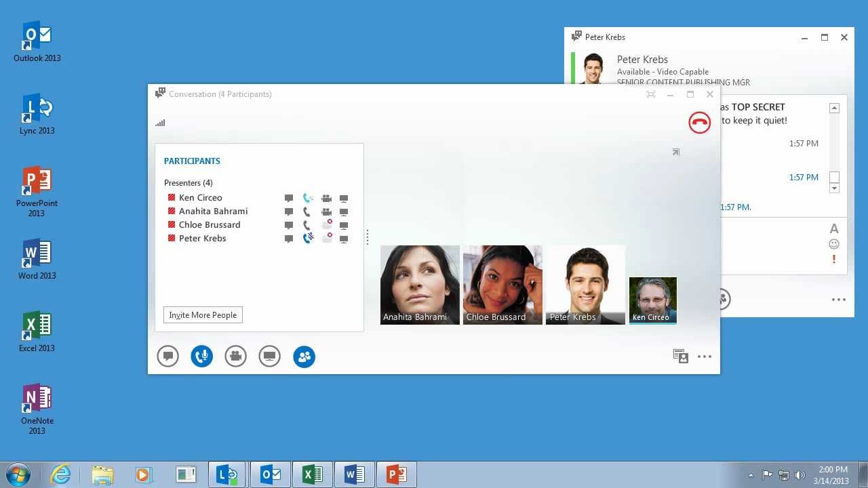Click Anahita Bahrami's video camera icon
The height and width of the screenshot is (488, 868).
[326, 212]
